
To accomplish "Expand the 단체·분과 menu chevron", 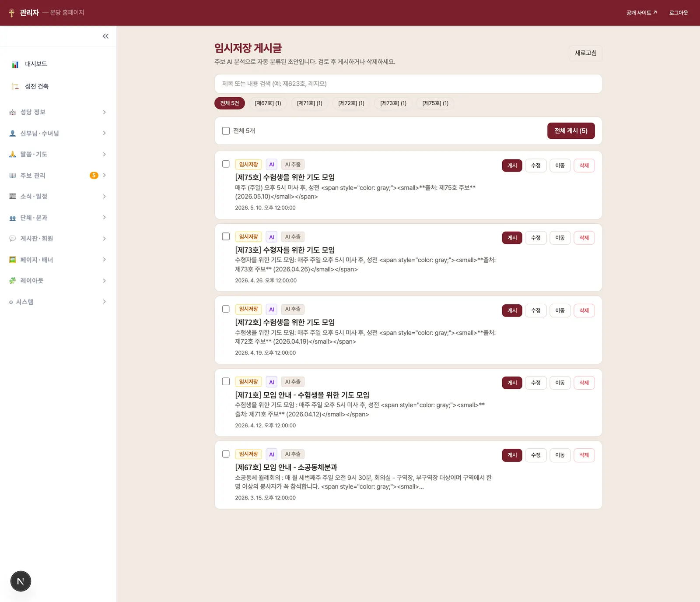I will [x=104, y=218].
